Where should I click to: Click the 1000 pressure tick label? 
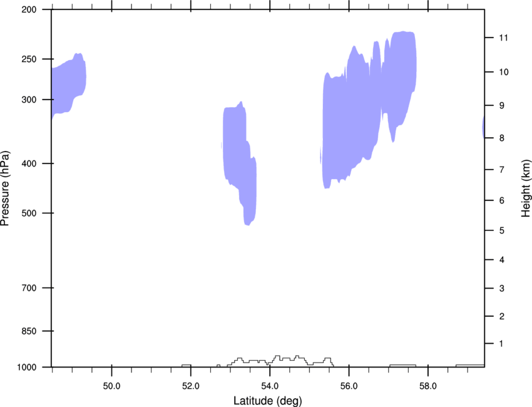(27, 368)
